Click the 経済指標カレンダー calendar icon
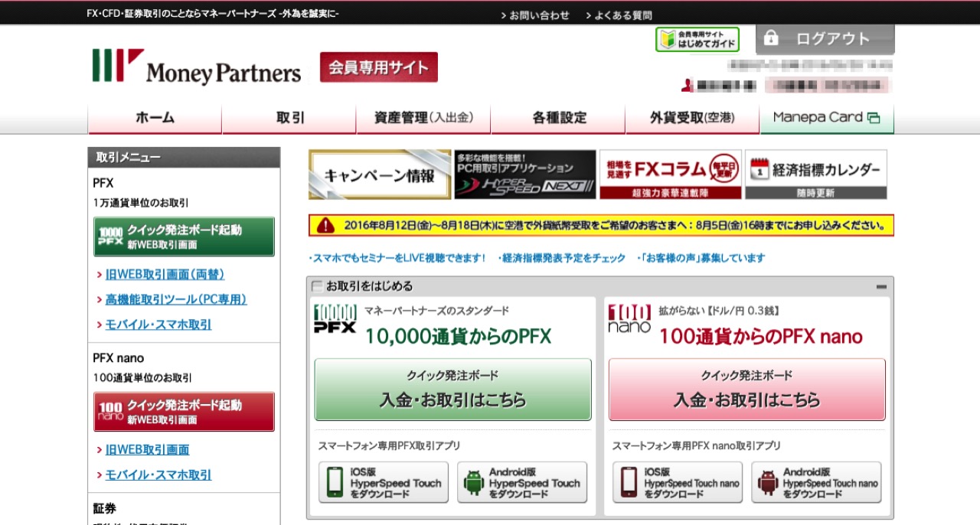The width and height of the screenshot is (980, 525). click(759, 169)
